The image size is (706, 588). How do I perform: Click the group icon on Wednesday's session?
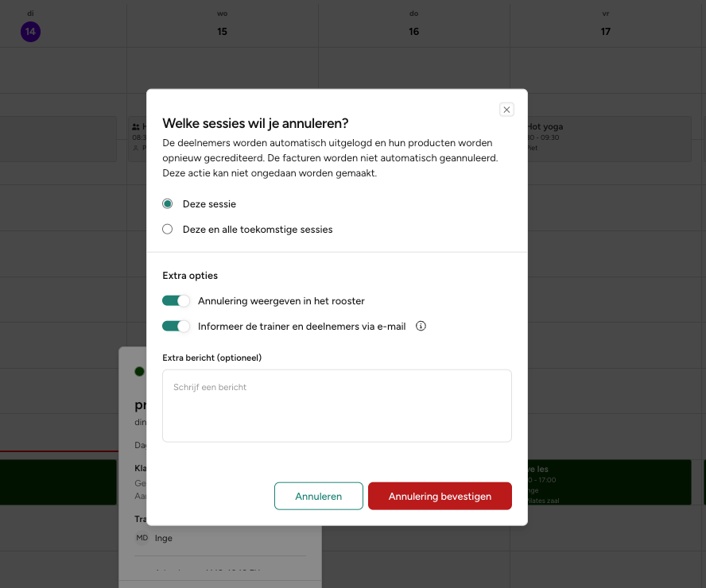(136, 126)
